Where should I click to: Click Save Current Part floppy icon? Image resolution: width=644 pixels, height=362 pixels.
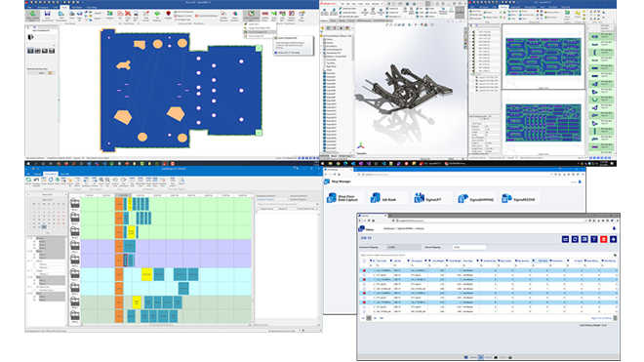point(47,16)
